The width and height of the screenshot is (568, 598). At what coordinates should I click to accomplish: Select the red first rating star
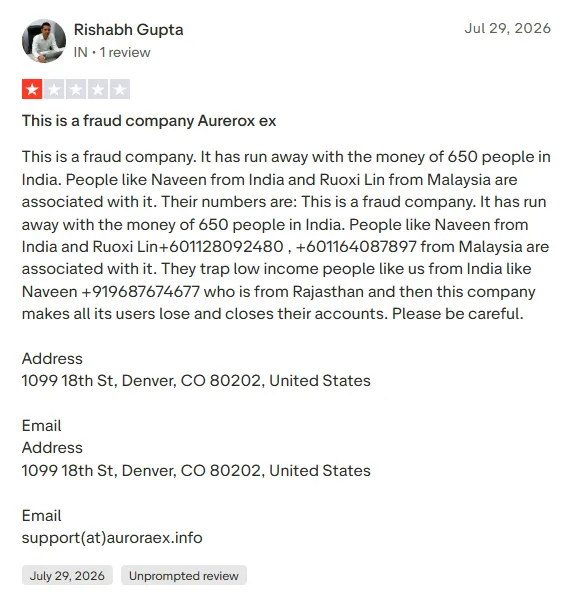click(x=32, y=89)
